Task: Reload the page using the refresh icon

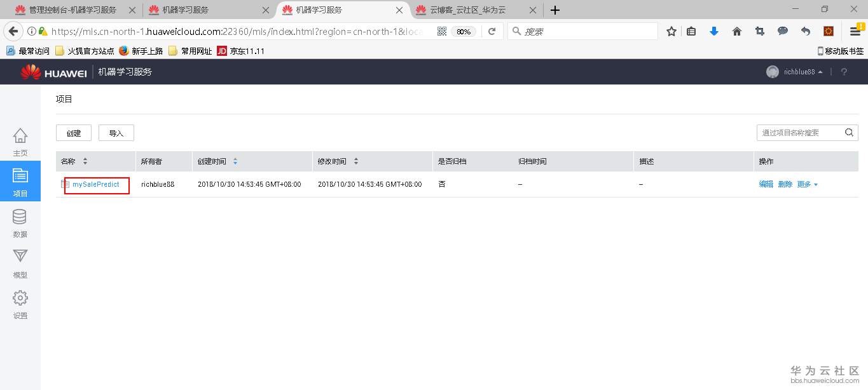Action: click(x=492, y=30)
